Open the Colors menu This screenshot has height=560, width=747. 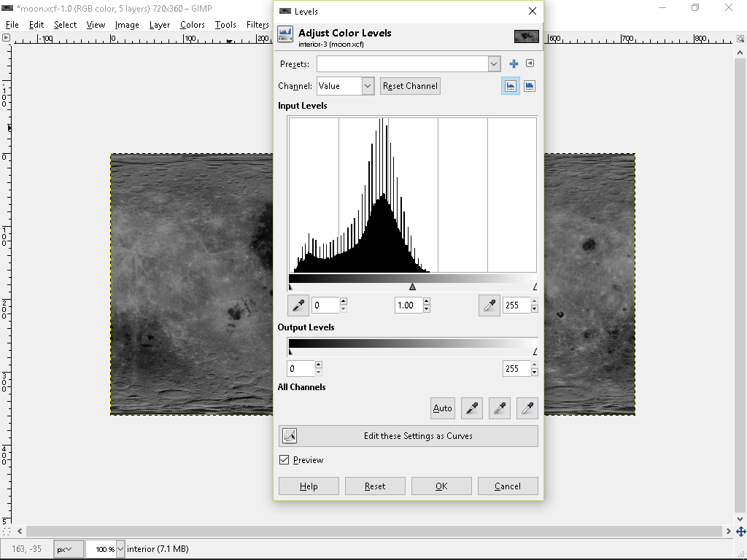192,24
